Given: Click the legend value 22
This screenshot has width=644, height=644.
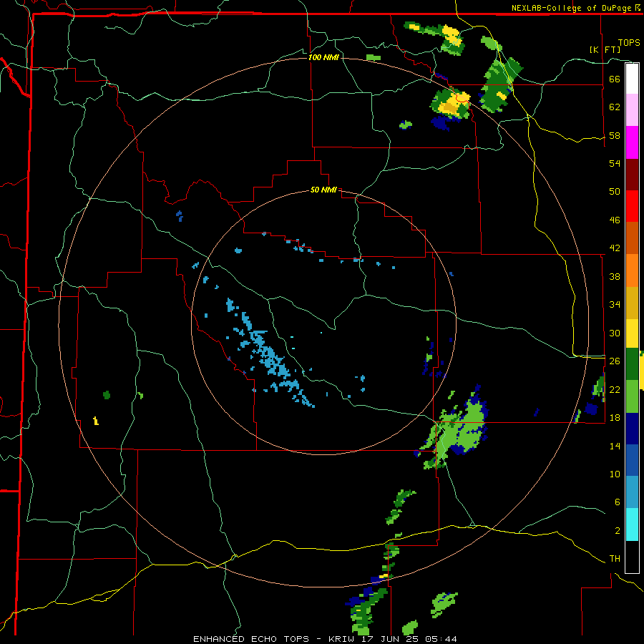Looking at the screenshot, I should [x=615, y=389].
